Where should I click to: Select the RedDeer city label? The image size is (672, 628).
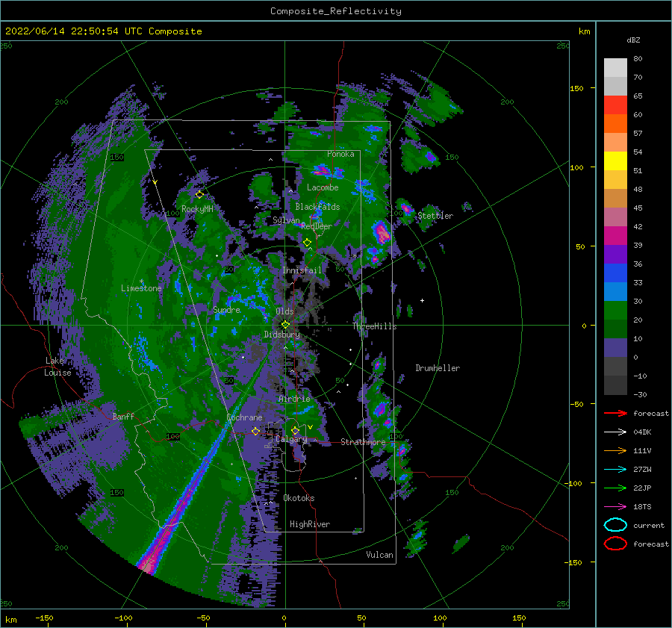(317, 226)
